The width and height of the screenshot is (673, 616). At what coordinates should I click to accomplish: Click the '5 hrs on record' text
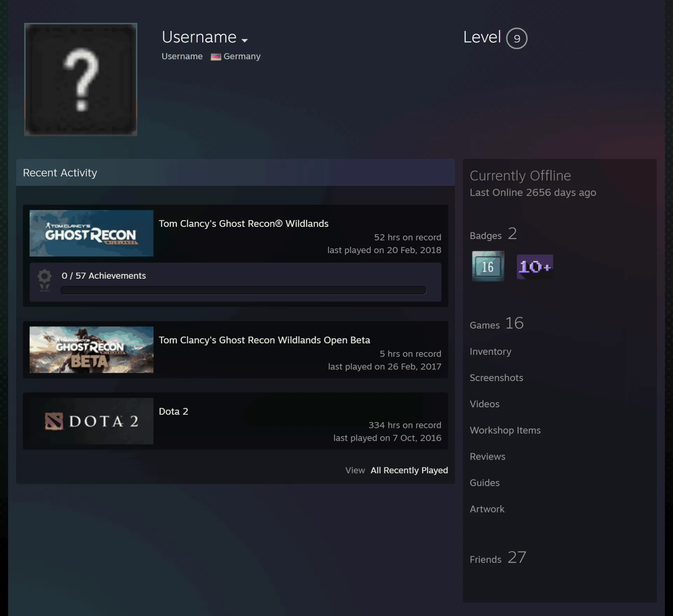click(410, 354)
